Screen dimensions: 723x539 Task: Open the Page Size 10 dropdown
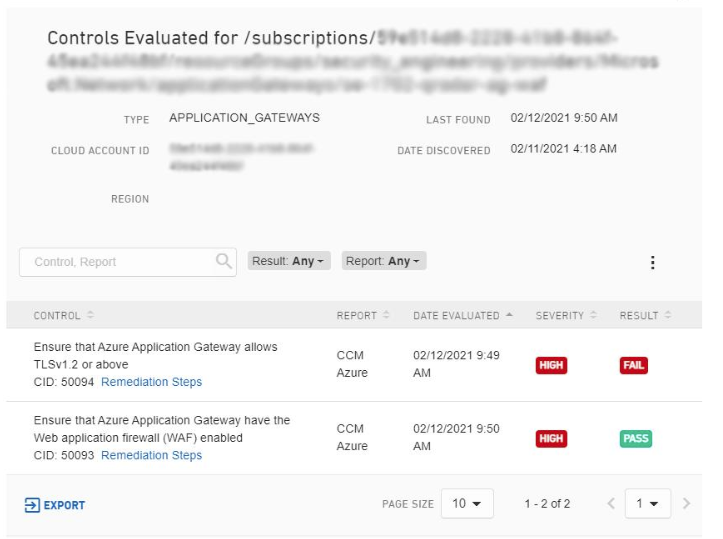[467, 504]
